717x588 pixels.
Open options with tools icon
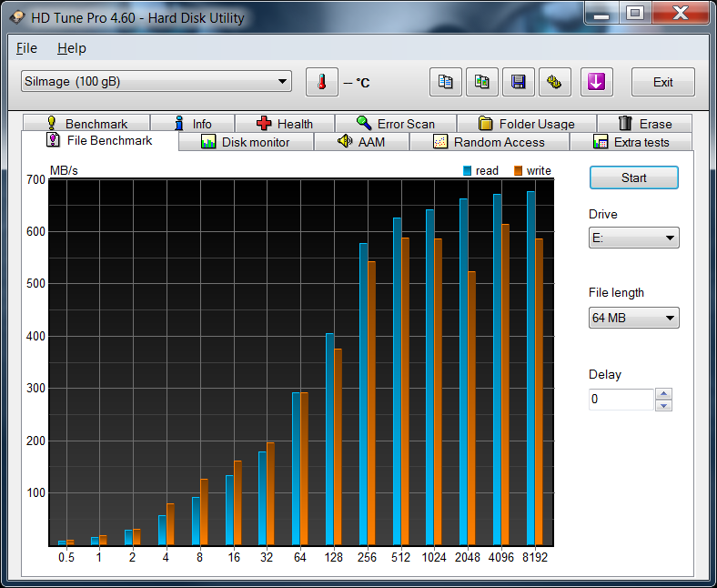click(x=554, y=82)
